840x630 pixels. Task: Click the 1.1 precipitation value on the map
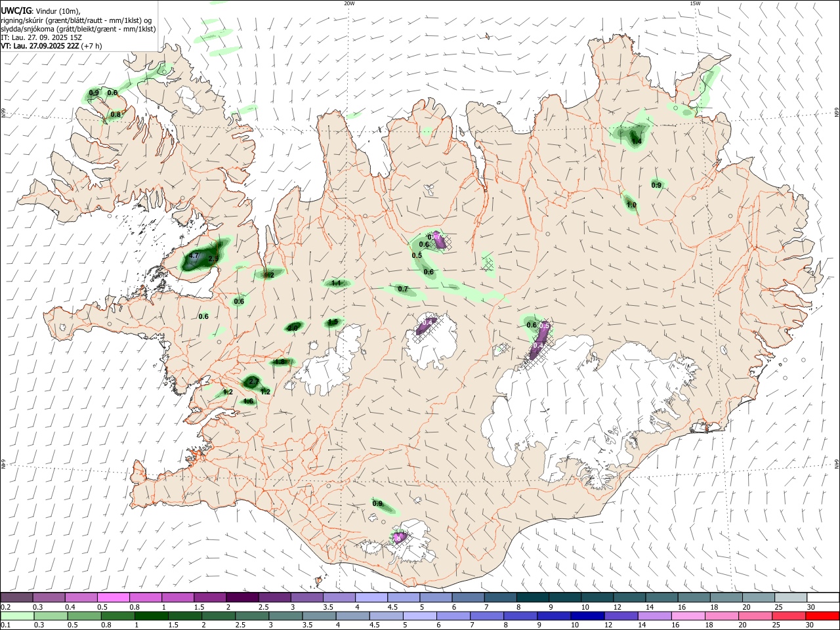tap(337, 283)
